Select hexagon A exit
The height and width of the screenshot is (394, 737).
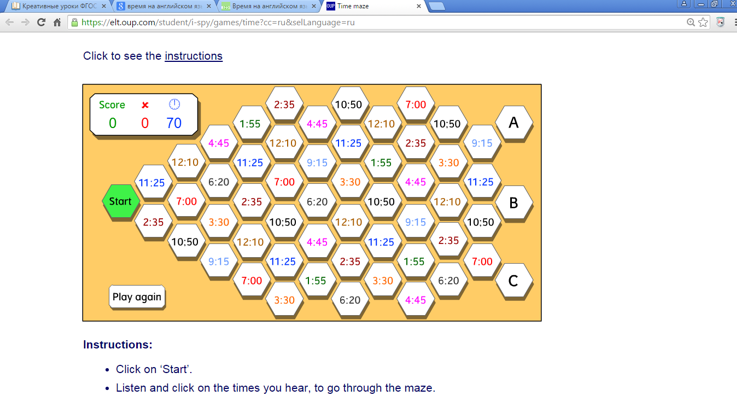tap(514, 123)
